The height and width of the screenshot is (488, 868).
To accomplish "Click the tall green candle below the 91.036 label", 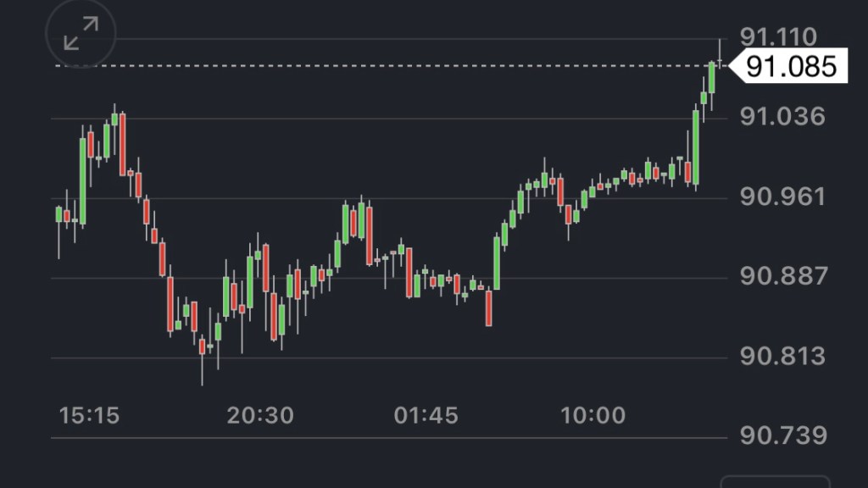I will point(696,147).
